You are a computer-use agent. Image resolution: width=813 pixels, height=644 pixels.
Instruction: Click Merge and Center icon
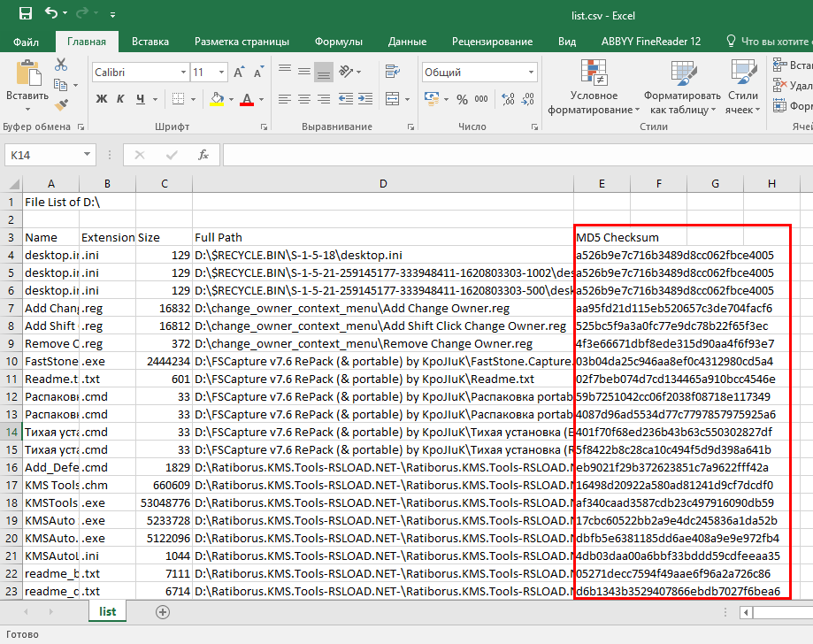pos(393,99)
